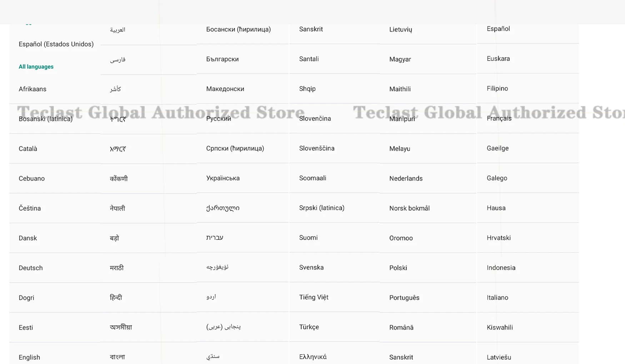Screen dimensions: 625x364
Task: Select Persian (فارسی) entry
Action: pyautogui.click(x=117, y=60)
